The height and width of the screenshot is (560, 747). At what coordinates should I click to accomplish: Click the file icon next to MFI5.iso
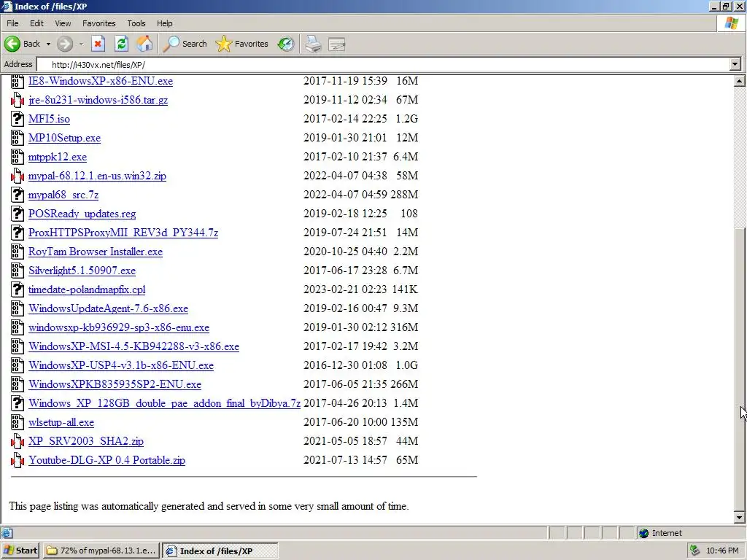(18, 119)
